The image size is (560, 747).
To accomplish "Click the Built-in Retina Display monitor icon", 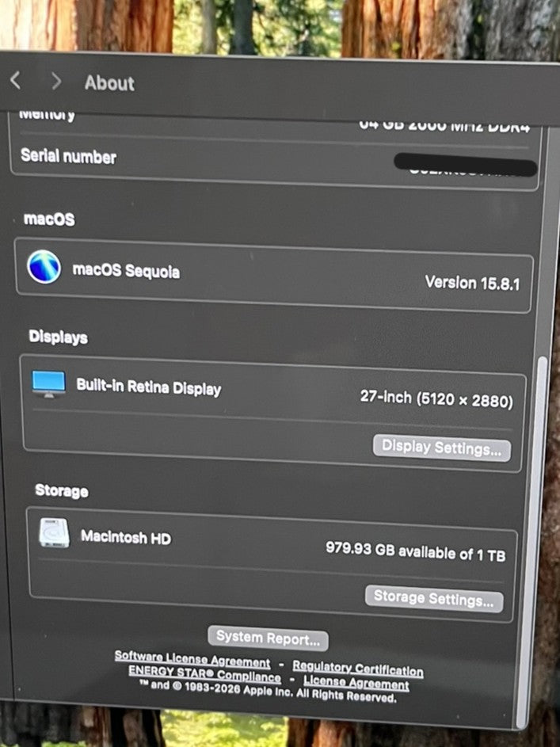I will pos(48,384).
